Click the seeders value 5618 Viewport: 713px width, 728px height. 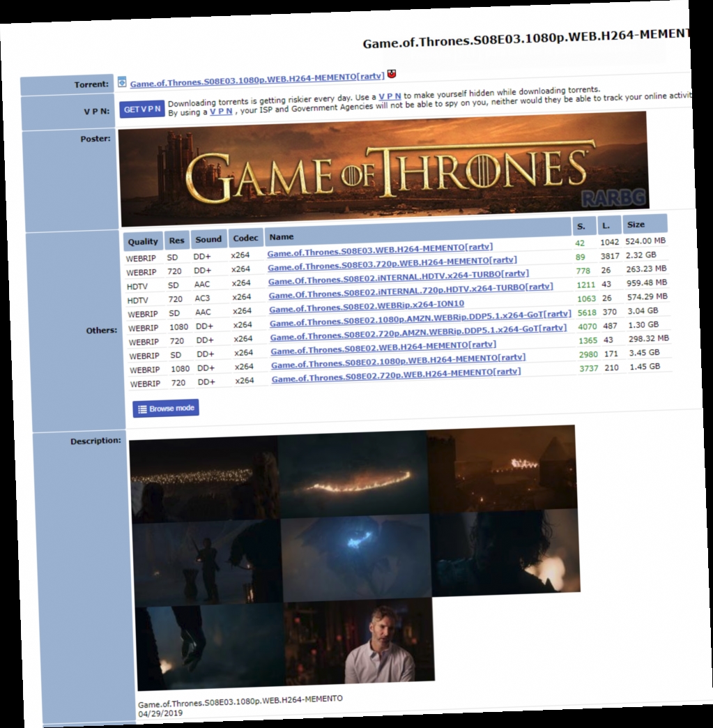[x=587, y=313]
